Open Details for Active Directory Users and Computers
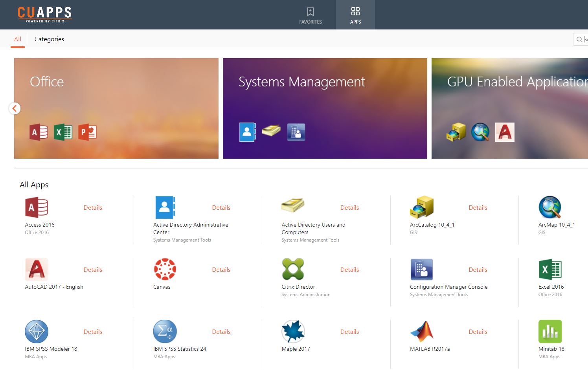 pos(349,208)
